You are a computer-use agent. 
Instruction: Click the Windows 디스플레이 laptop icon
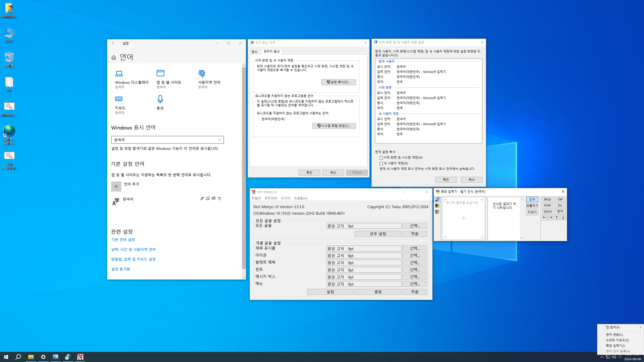click(x=119, y=73)
